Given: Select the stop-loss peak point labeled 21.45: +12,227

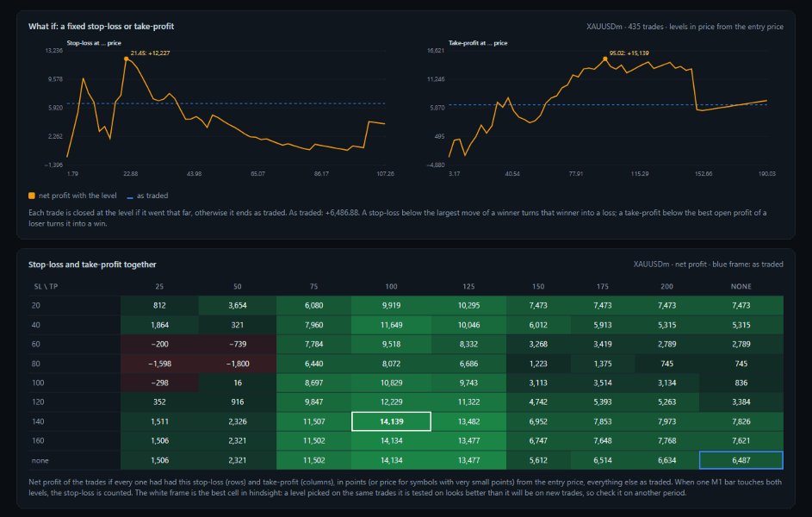Looking at the screenshot, I should coord(127,59).
